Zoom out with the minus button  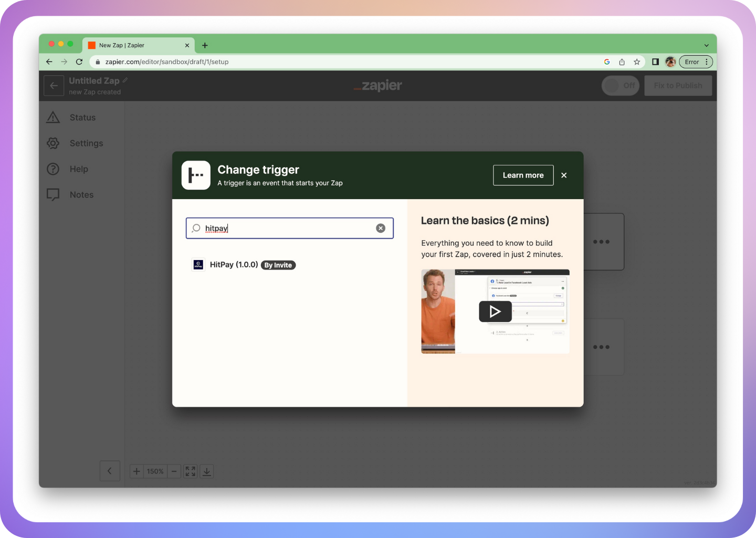coord(174,472)
